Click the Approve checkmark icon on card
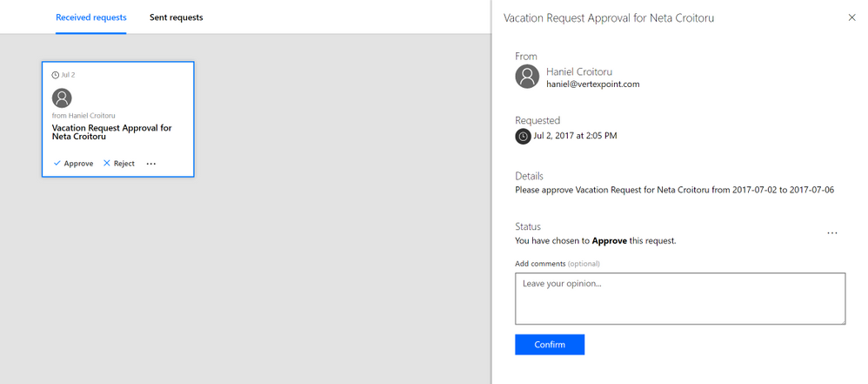This screenshot has height=384, width=868. 57,164
